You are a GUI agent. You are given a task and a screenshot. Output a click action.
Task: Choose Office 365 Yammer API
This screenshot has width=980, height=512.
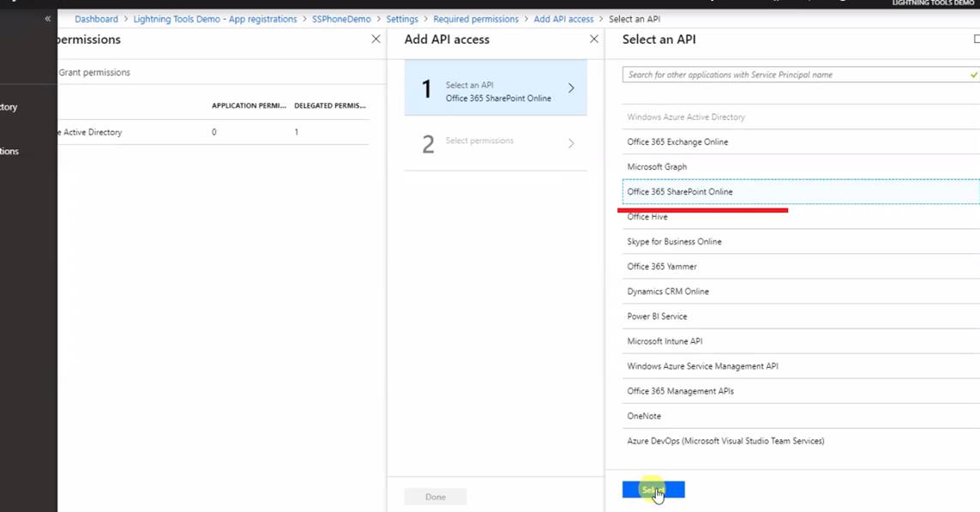tap(802, 267)
